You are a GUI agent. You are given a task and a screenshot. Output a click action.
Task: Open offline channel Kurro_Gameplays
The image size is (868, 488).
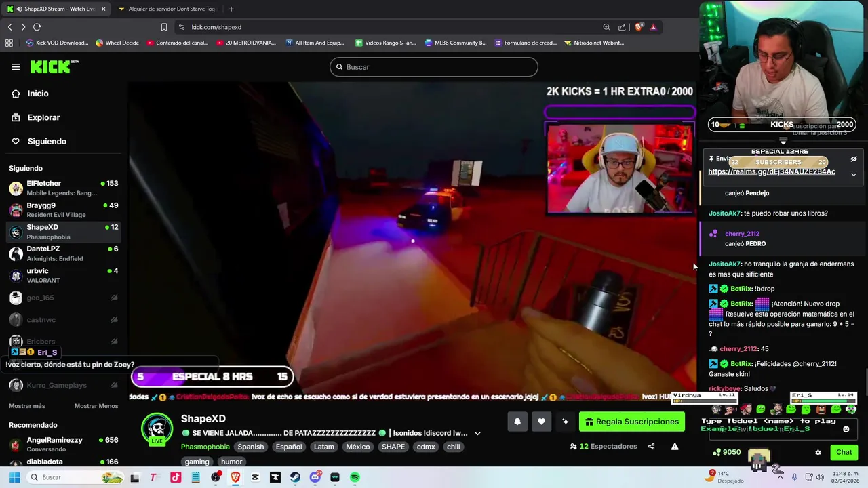(x=64, y=385)
